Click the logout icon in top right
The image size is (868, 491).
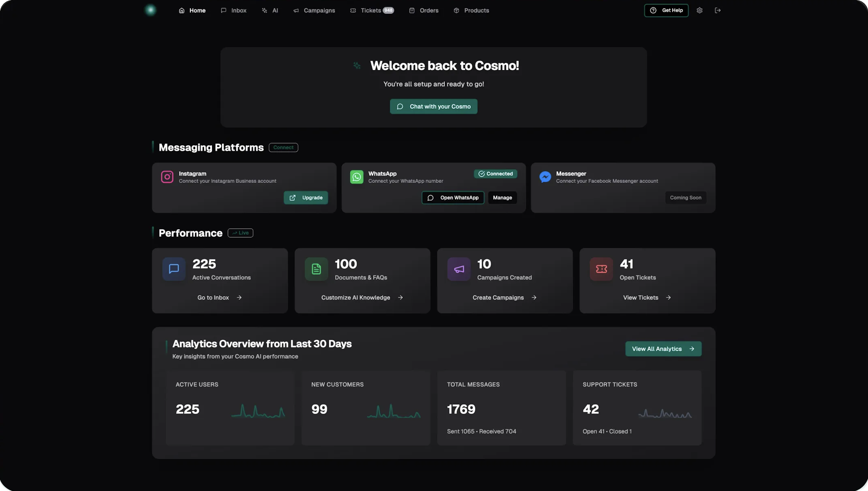tap(718, 10)
